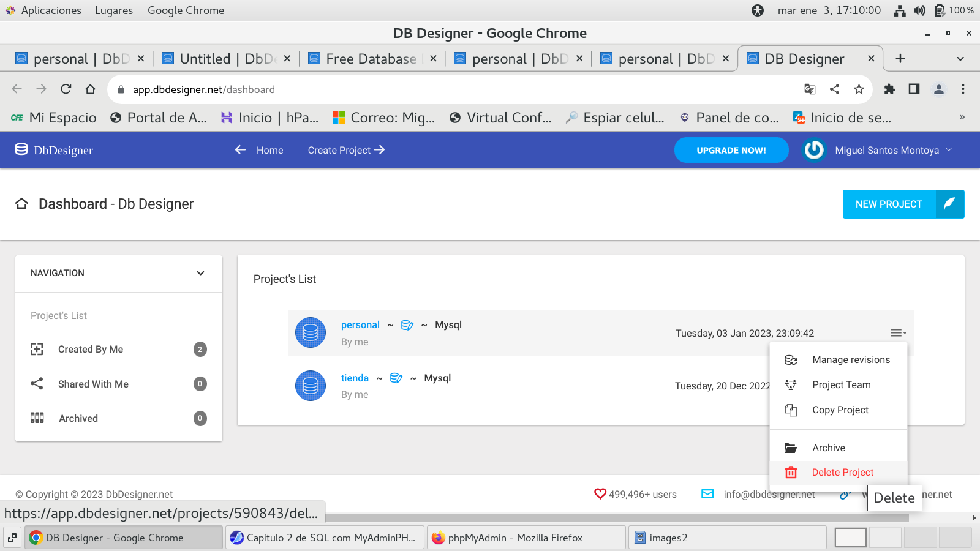Click the address bar URL field
The width and height of the screenshot is (980, 551).
point(429,89)
